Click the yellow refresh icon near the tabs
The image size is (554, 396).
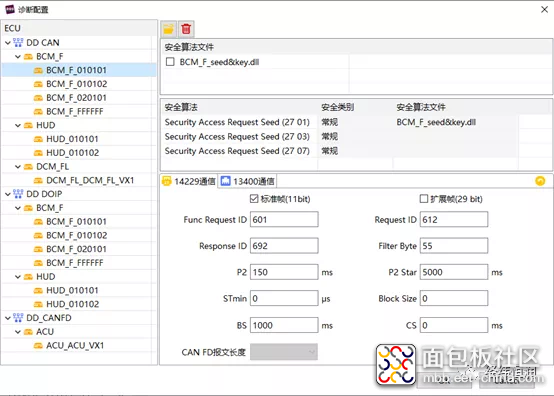click(540, 181)
